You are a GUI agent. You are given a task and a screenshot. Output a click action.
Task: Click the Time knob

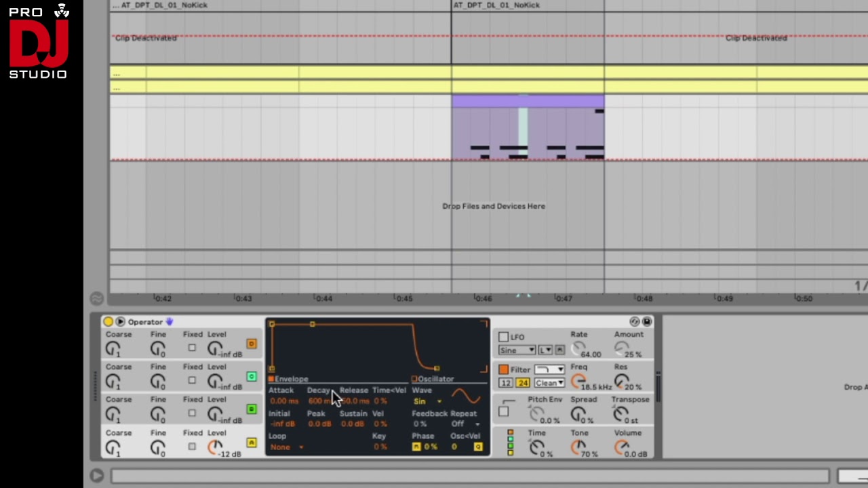pyautogui.click(x=536, y=447)
